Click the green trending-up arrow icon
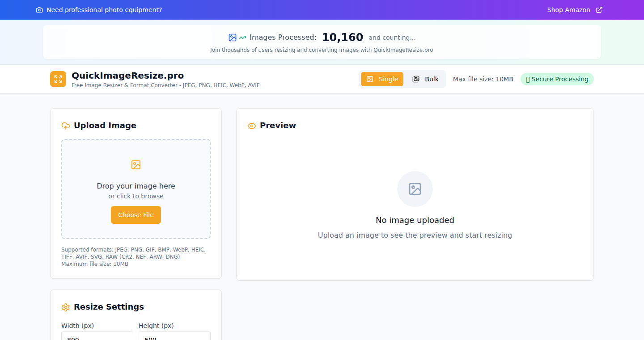Image resolution: width=644 pixels, height=340 pixels. pyautogui.click(x=243, y=38)
